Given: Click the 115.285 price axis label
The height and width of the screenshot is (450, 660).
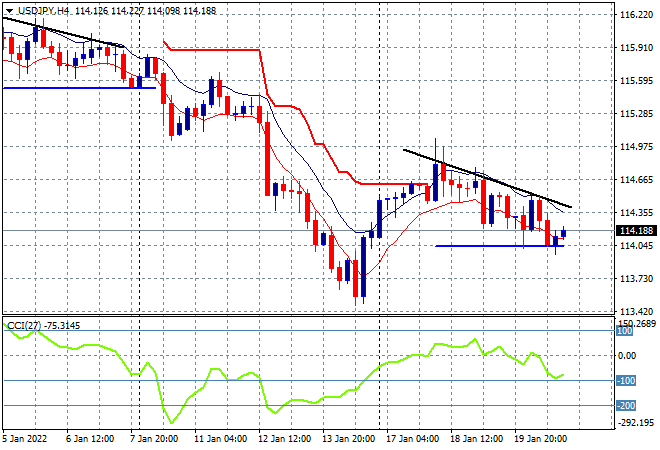Looking at the screenshot, I should [x=636, y=114].
